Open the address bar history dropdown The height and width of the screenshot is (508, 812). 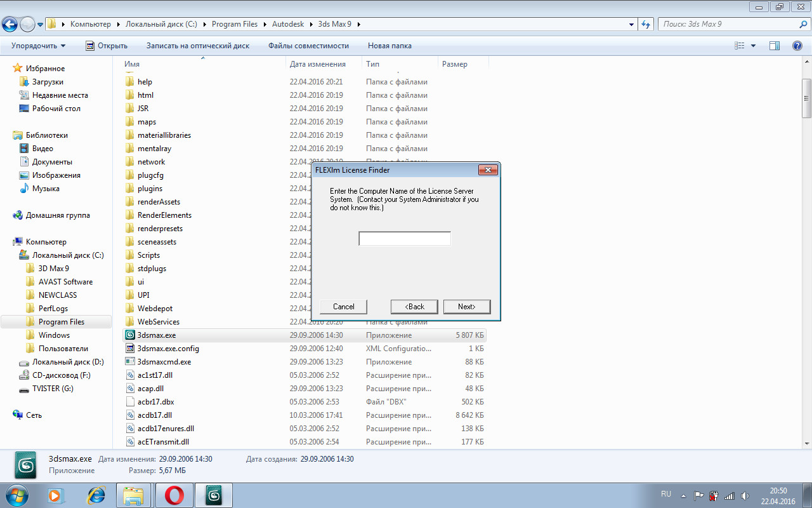pyautogui.click(x=631, y=24)
